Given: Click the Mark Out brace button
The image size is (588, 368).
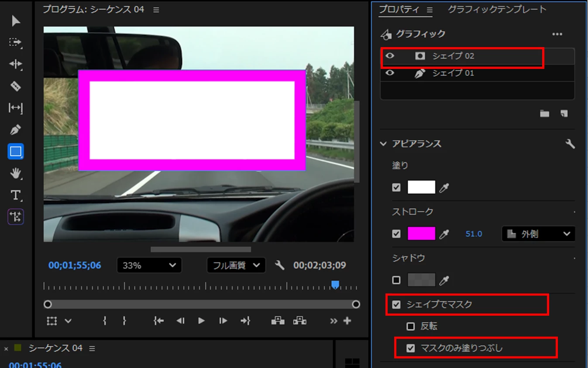Looking at the screenshot, I should tap(124, 321).
